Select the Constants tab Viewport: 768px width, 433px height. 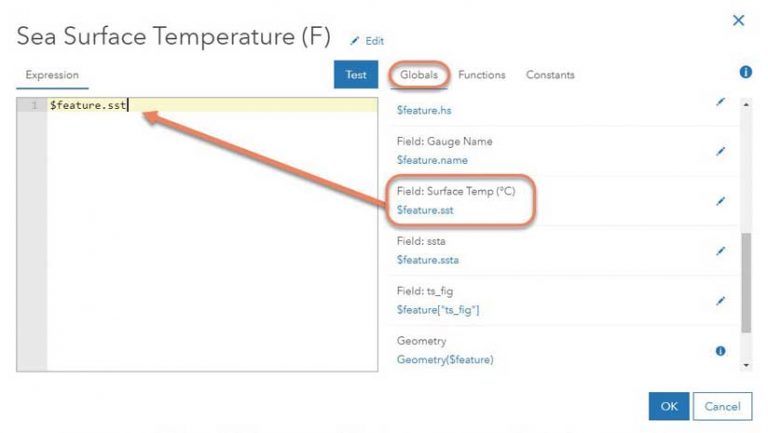click(x=550, y=75)
